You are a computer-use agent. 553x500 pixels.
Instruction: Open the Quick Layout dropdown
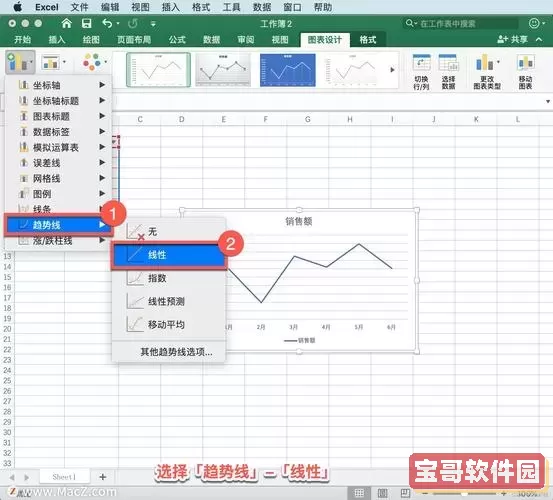point(54,62)
